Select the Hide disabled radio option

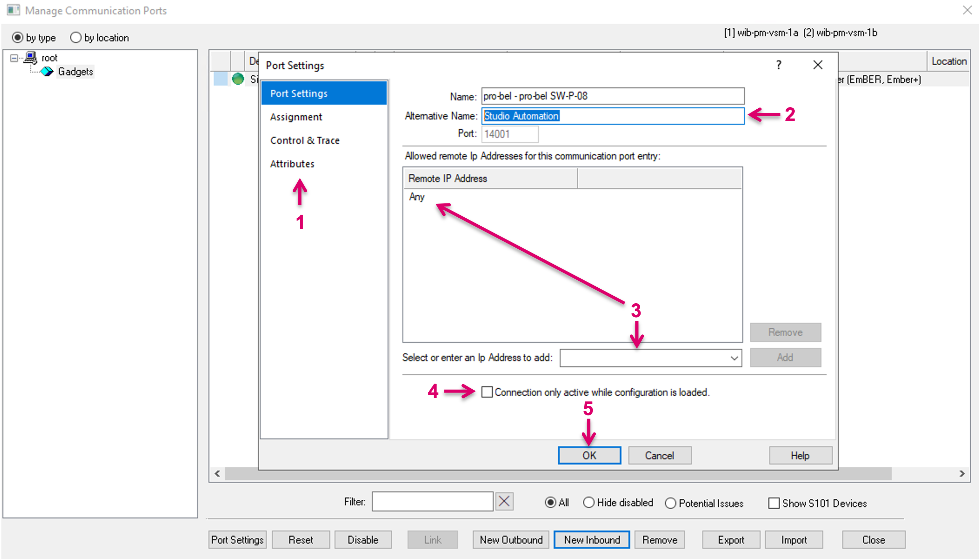588,503
